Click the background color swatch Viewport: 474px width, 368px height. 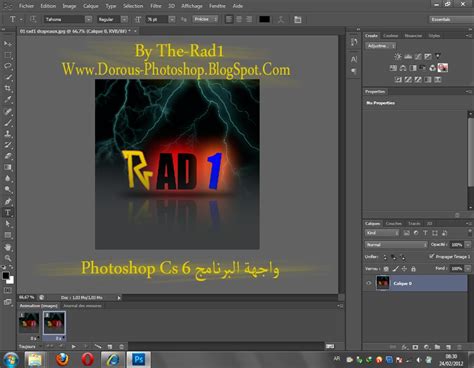[x=11, y=281]
